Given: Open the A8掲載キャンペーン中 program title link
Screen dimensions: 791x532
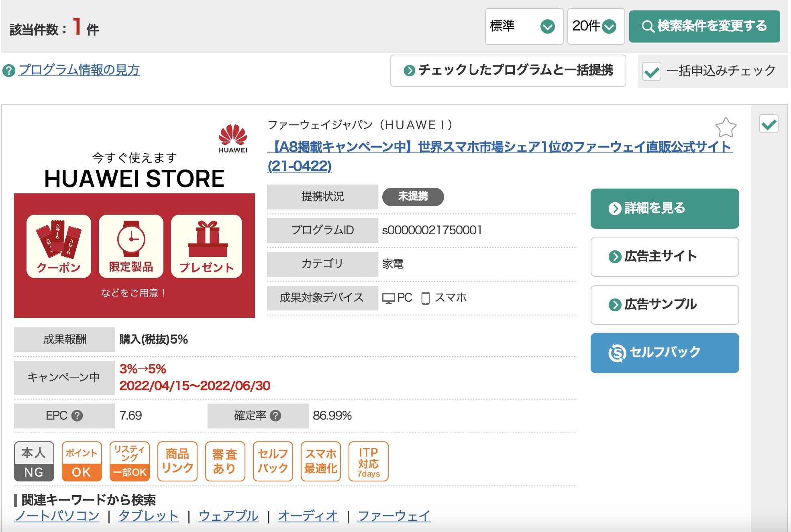Looking at the screenshot, I should (500, 156).
